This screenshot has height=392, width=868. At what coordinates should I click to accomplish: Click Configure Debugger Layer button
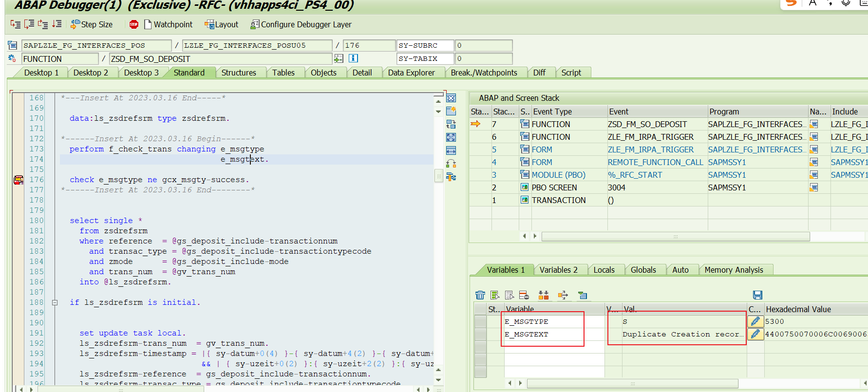[301, 24]
